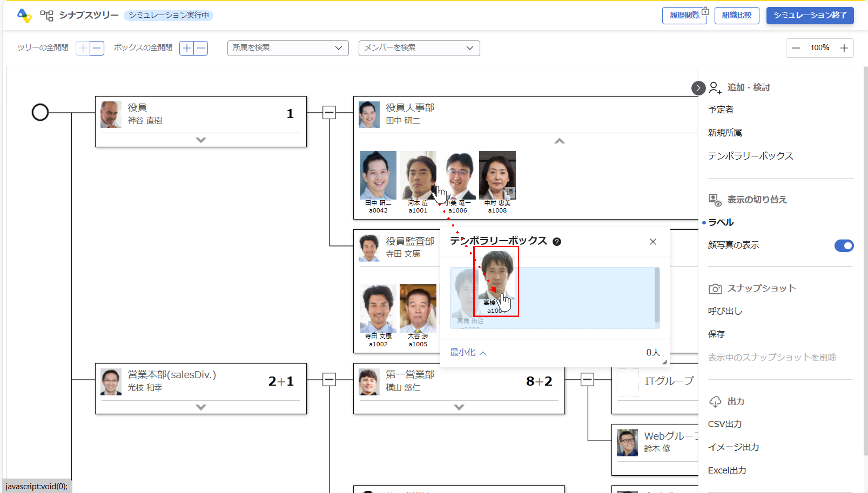This screenshot has width=868, height=493.
Task: Open the メンバーを検索 dropdown
Action: [x=419, y=48]
